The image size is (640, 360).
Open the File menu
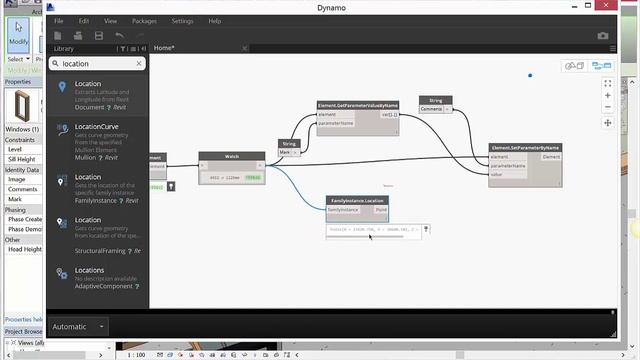coord(59,21)
